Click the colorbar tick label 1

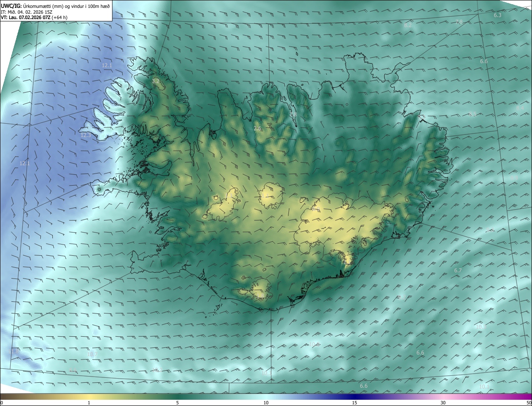[89, 403]
